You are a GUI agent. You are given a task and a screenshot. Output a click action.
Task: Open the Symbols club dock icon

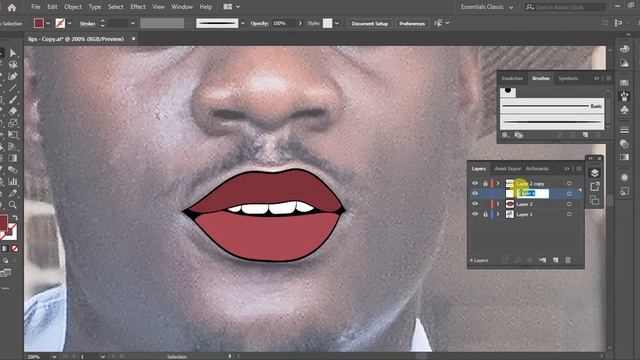click(x=624, y=109)
